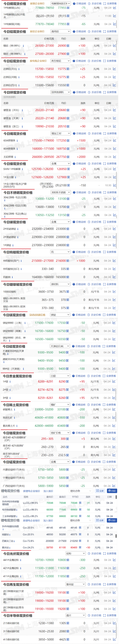Click price icon beside 16750 in 镁锭9990 (闻喜) row
The height and width of the screenshot is (644, 119).
[x=68, y=331]
